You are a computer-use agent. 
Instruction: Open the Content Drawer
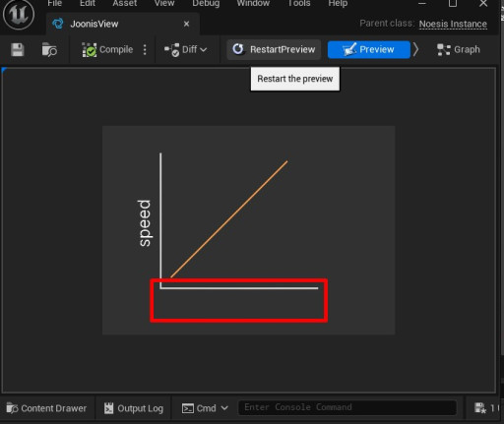(x=46, y=408)
